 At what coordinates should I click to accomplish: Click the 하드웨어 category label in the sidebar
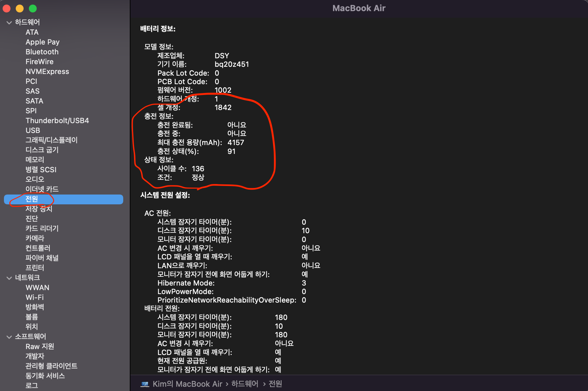[28, 22]
